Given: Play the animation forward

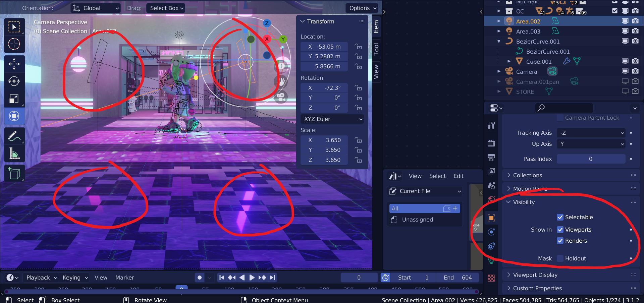Looking at the screenshot, I should pyautogui.click(x=252, y=278).
